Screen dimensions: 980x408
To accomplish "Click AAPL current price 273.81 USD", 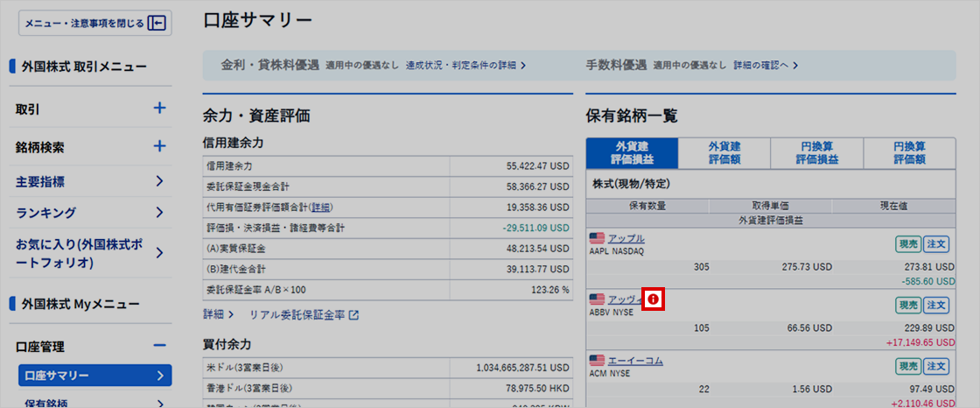I will (x=930, y=266).
